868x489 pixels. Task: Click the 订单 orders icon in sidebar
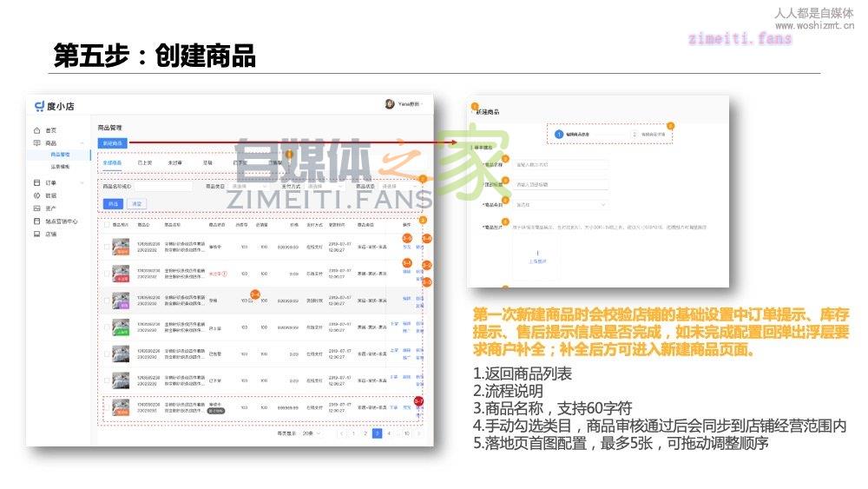click(37, 183)
